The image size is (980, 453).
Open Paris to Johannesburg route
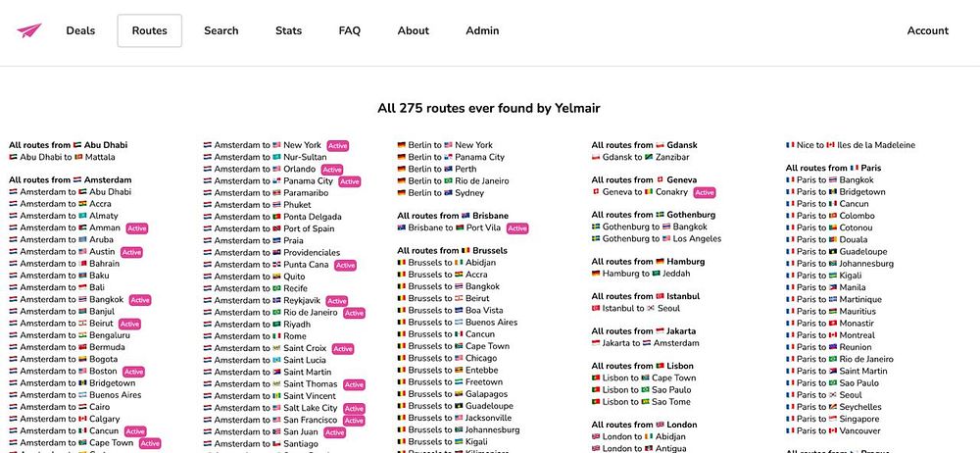[840, 264]
